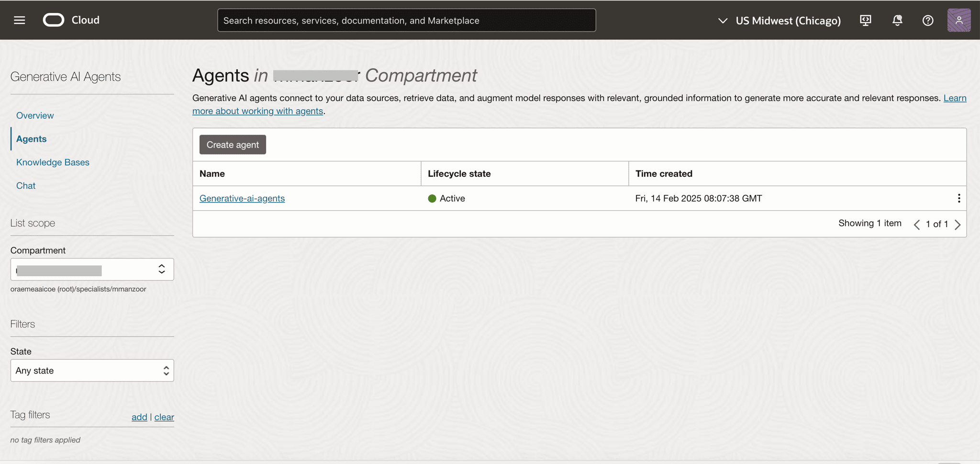The width and height of the screenshot is (980, 464).
Task: Select Knowledge Bases in the sidebar
Action: 53,162
